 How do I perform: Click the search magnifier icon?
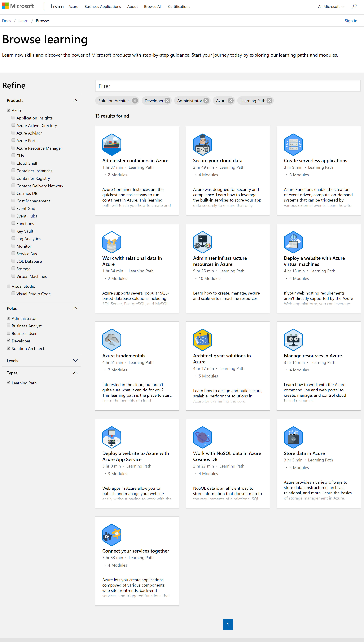tap(354, 7)
